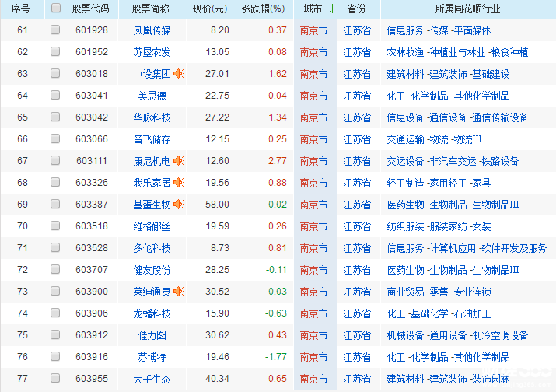
Task: Sort by the 涨跌幅(%) column header
Action: click(263, 9)
